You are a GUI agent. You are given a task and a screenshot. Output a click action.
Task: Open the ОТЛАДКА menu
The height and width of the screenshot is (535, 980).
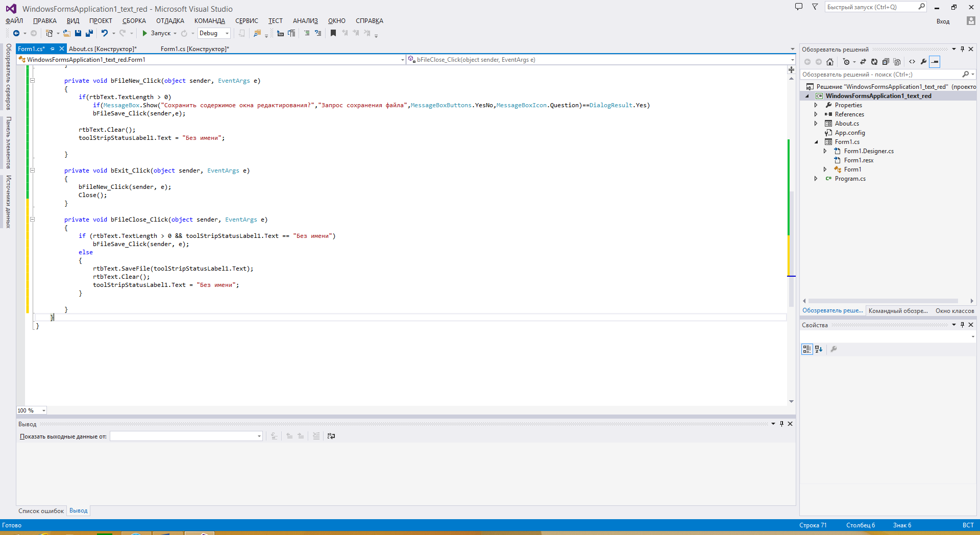[x=170, y=21]
